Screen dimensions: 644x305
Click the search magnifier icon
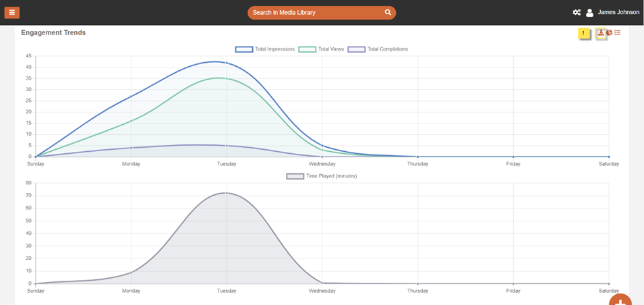[388, 13]
